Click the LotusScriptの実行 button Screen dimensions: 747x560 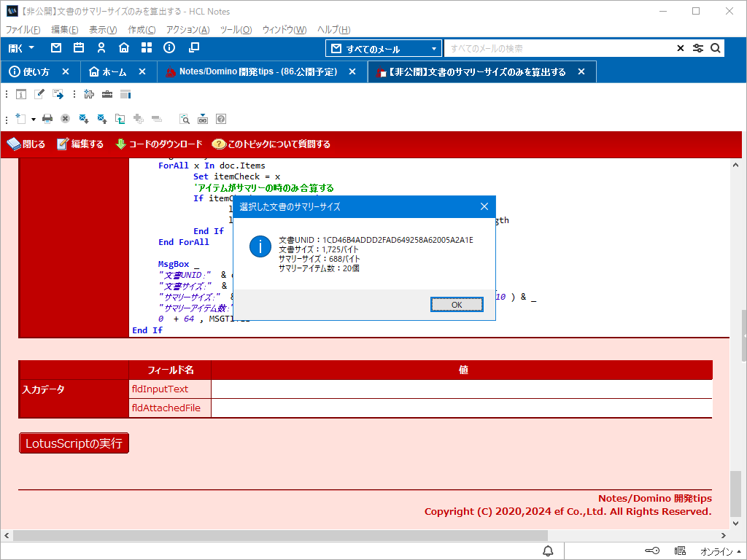[x=74, y=443]
